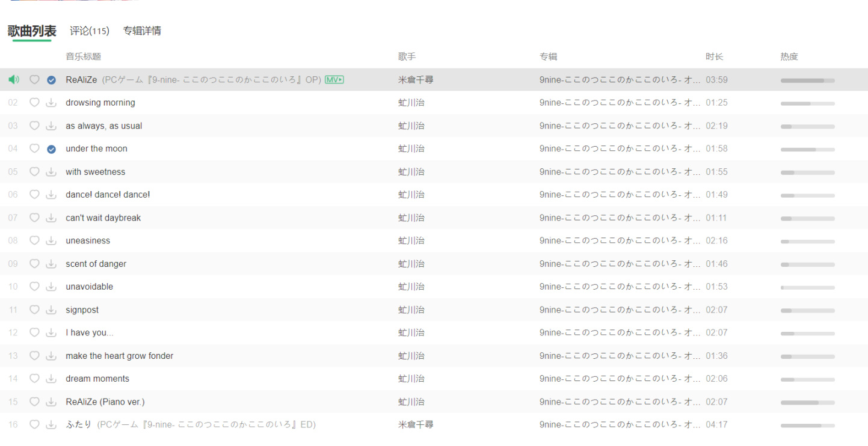868x446 pixels.
Task: Open artist 虹川治 on drowsing morning row
Action: tap(411, 102)
